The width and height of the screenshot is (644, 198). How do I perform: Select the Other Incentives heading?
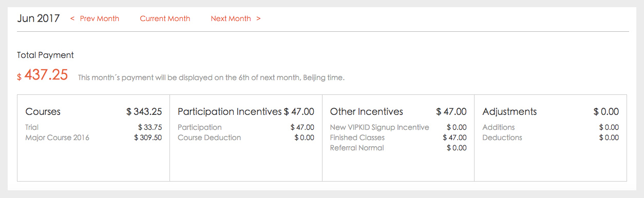(367, 111)
